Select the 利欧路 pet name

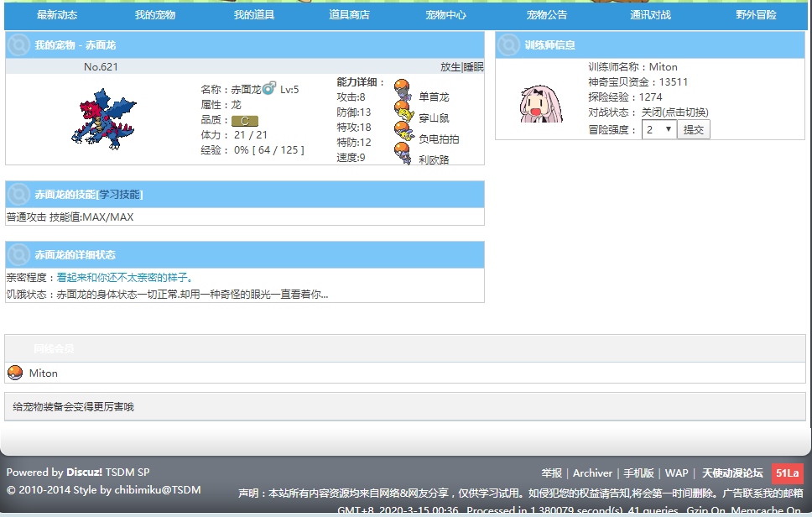pos(434,159)
